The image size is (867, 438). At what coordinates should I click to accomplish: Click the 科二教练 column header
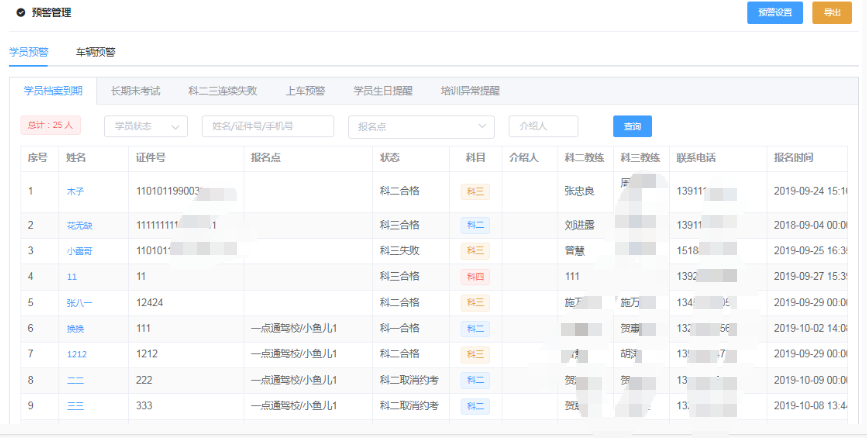(x=584, y=158)
